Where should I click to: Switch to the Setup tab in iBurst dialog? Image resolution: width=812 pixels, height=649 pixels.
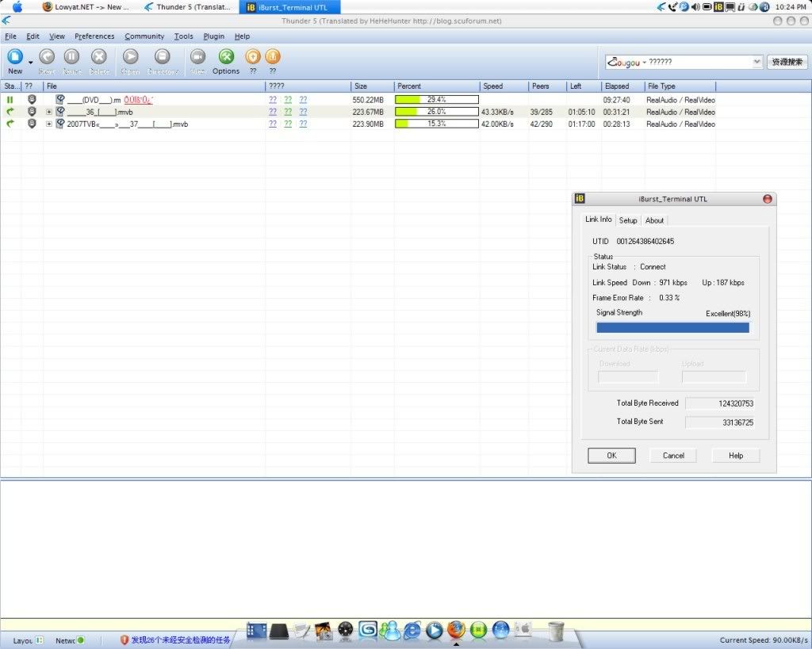point(628,220)
